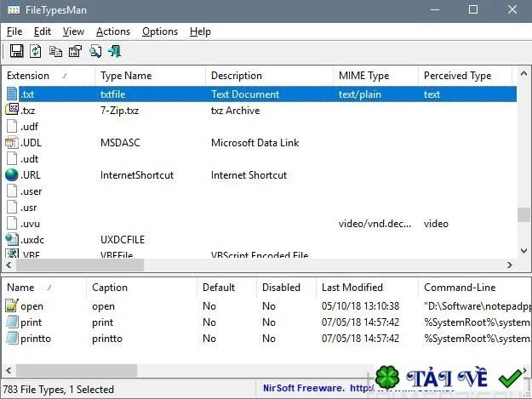Screen dimensions: 532x399
Task: Click the Copy selected items icon
Action: pyautogui.click(x=55, y=52)
